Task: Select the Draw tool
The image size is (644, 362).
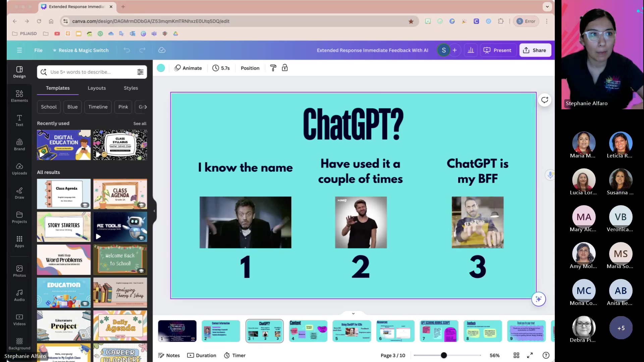Action: coord(19,193)
